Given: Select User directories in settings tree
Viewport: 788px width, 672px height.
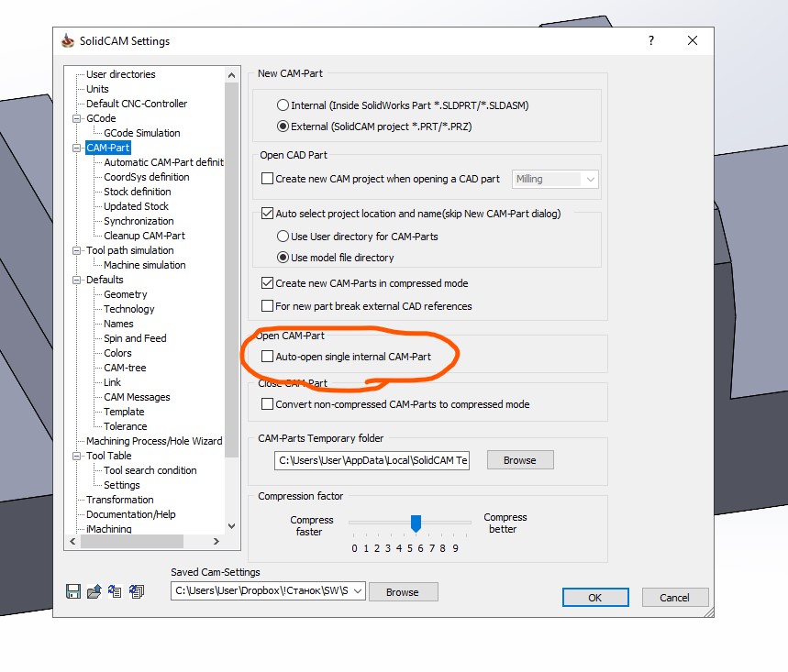Looking at the screenshot, I should 120,74.
